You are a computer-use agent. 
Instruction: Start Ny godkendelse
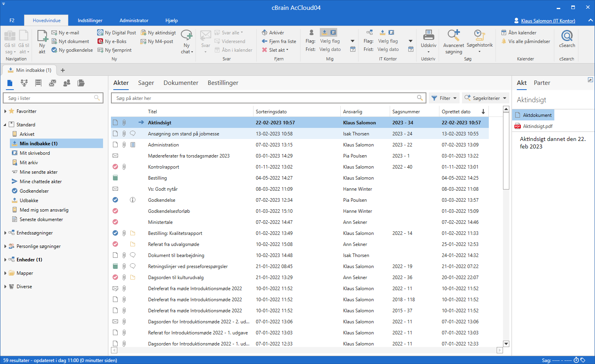pyautogui.click(x=72, y=50)
